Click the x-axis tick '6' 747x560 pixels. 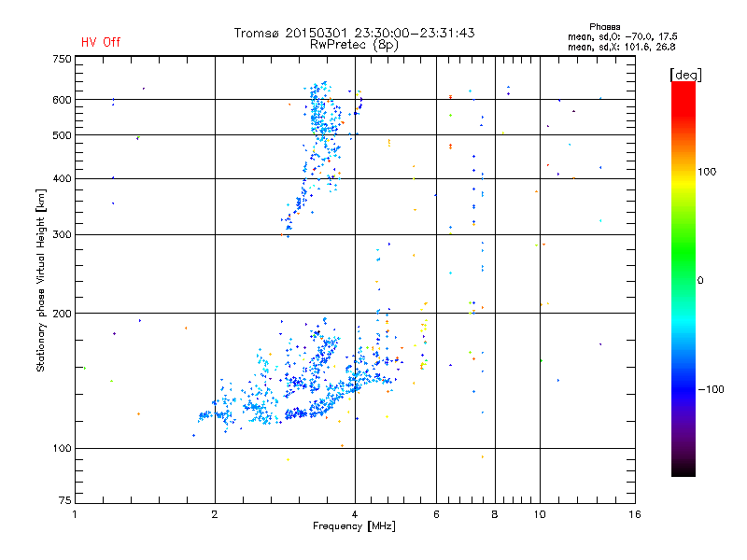pyautogui.click(x=436, y=514)
